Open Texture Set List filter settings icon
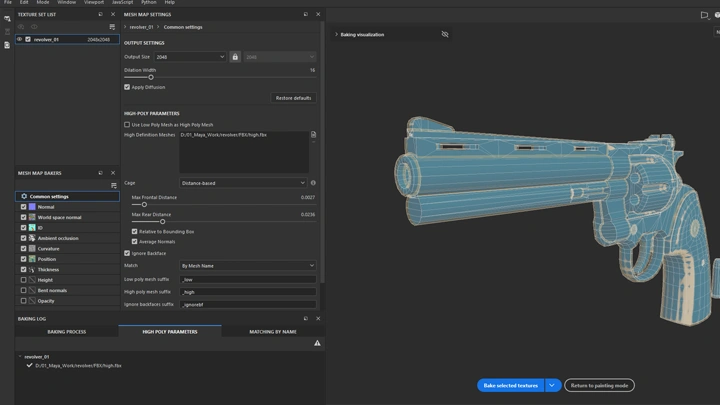The image size is (720, 405). (x=112, y=27)
